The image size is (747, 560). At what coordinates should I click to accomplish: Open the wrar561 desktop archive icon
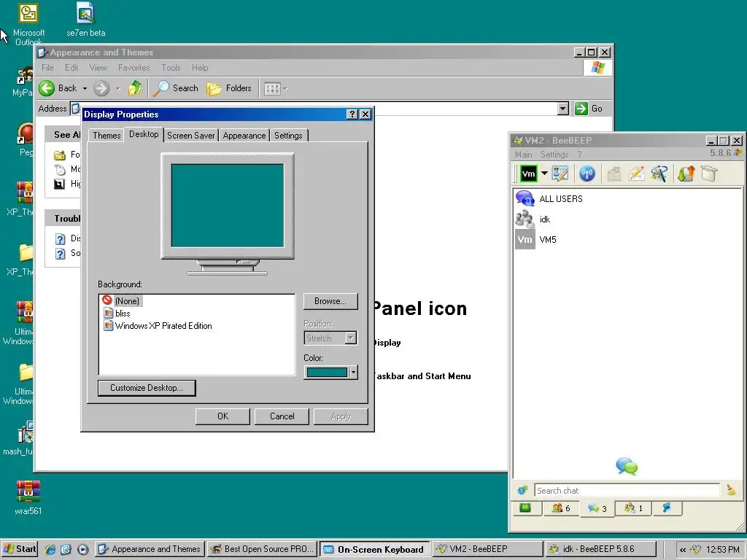click(28, 498)
